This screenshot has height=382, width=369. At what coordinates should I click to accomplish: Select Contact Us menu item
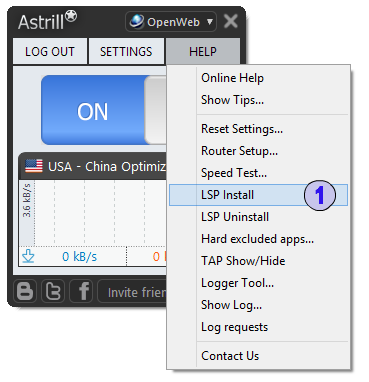point(258,356)
